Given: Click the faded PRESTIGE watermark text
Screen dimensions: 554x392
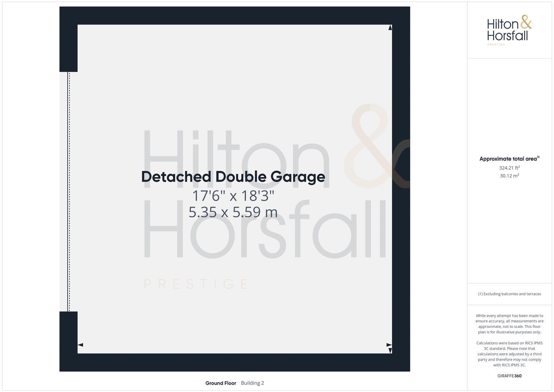Looking at the screenshot, I should tap(196, 284).
